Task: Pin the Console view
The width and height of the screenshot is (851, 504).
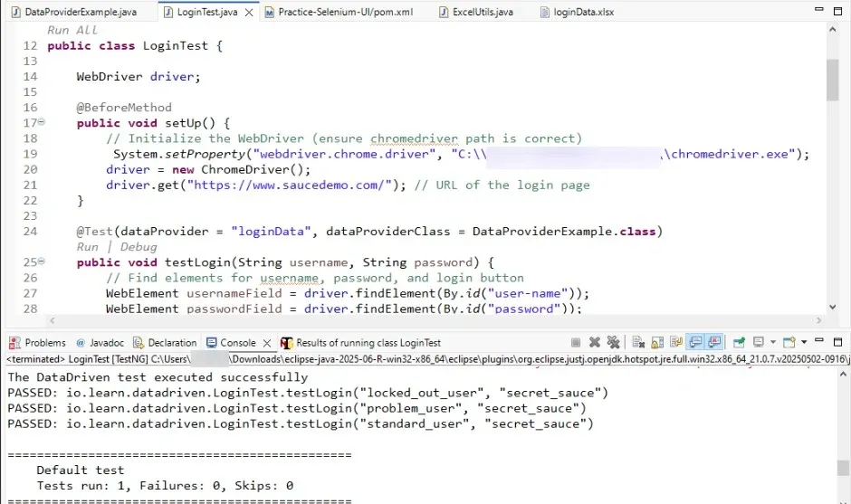Action: coord(739,342)
